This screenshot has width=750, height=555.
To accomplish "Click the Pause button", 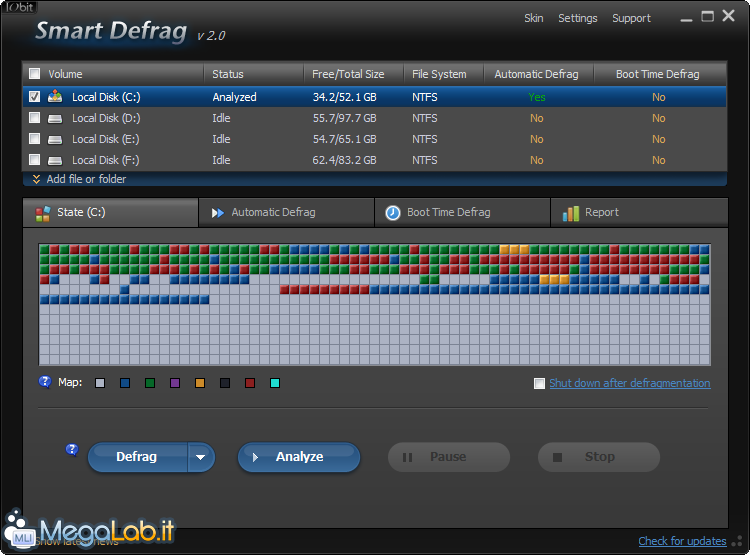I will (449, 457).
